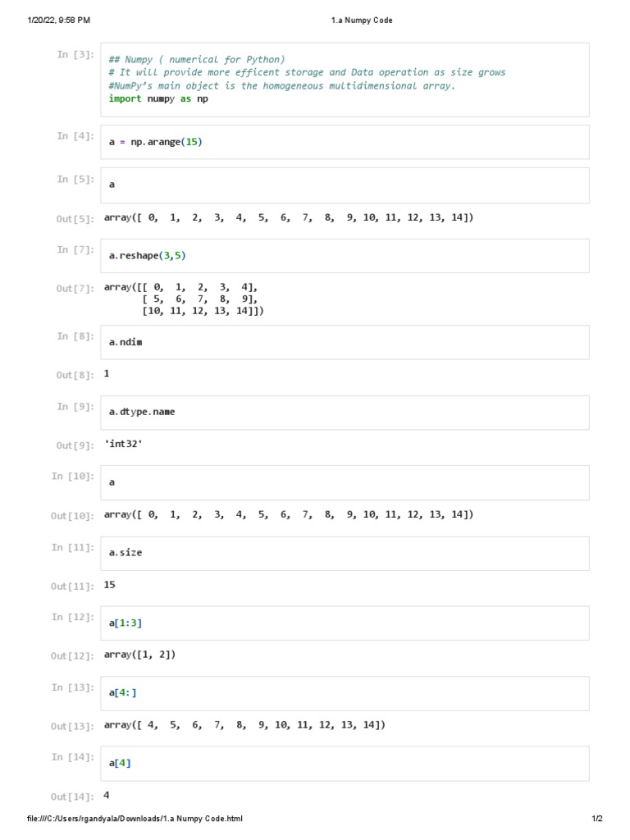Click the reshaped 3x5 array output
The width and height of the screenshot is (630, 840).
point(185,299)
